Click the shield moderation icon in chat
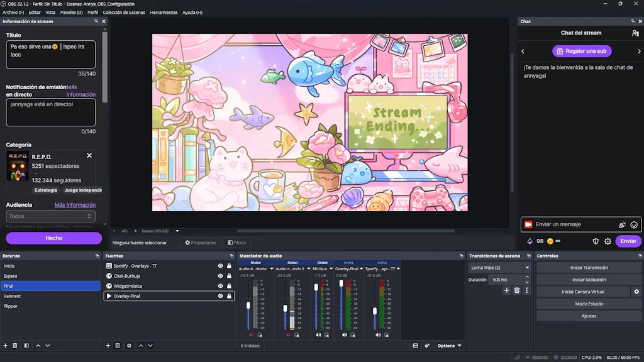 (x=596, y=241)
